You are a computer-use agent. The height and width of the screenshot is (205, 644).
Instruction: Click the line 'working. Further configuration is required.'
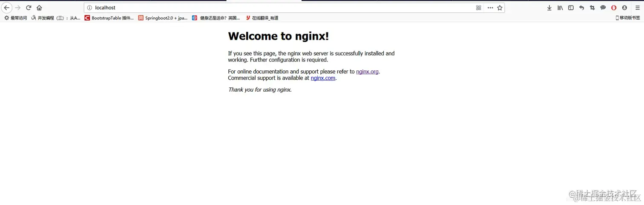click(278, 60)
